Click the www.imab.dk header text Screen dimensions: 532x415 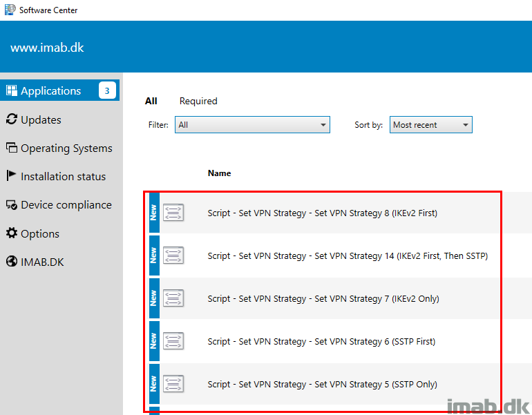point(47,48)
